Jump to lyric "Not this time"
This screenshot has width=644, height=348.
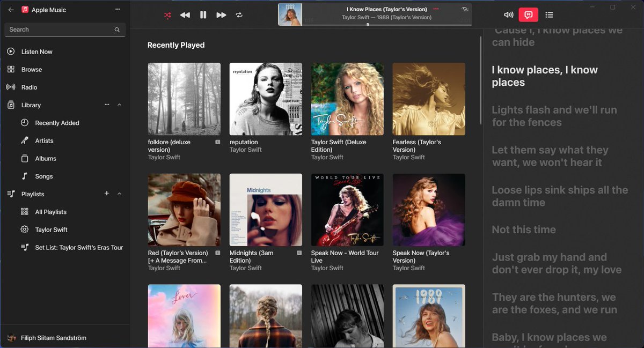(x=524, y=229)
